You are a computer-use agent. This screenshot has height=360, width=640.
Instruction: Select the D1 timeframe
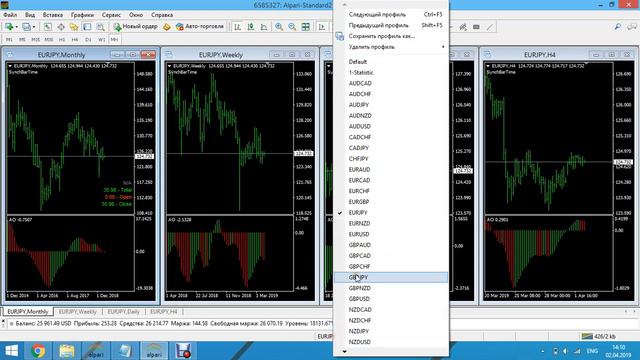click(x=88, y=40)
